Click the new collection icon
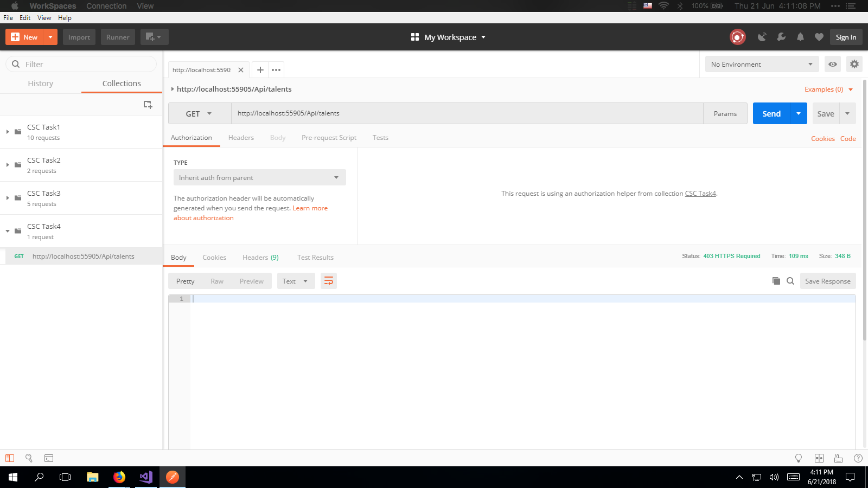868x488 pixels. [148, 105]
